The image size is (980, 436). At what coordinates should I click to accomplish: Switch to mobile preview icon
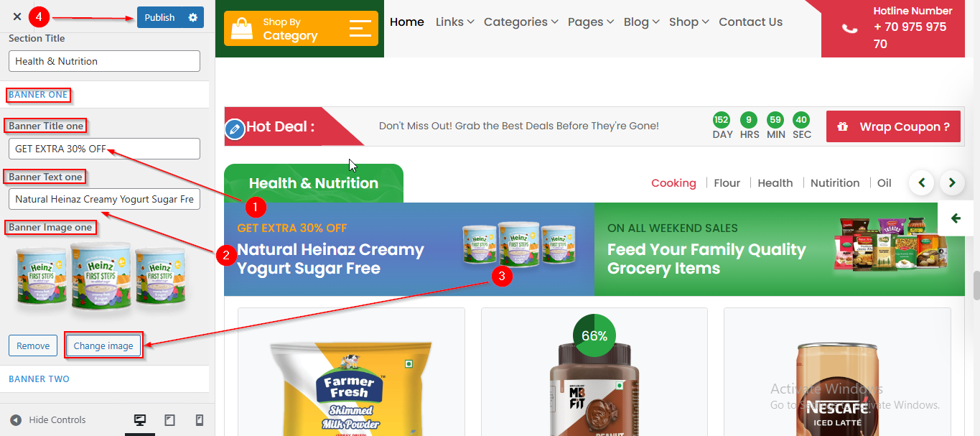pyautogui.click(x=200, y=420)
